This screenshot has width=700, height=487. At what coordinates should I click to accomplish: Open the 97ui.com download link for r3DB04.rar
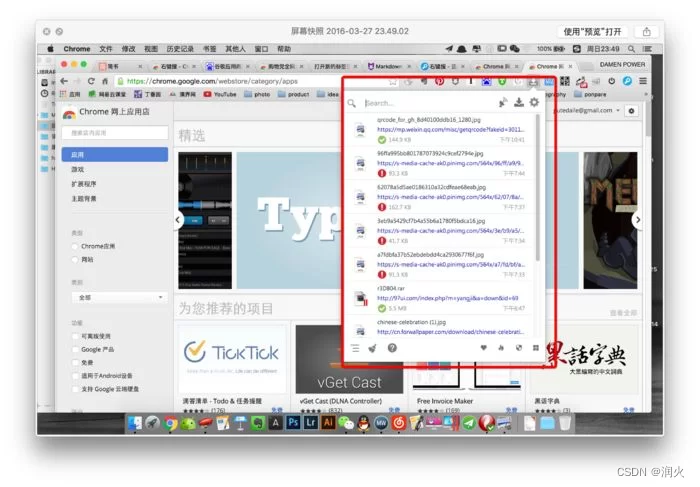coord(448,297)
